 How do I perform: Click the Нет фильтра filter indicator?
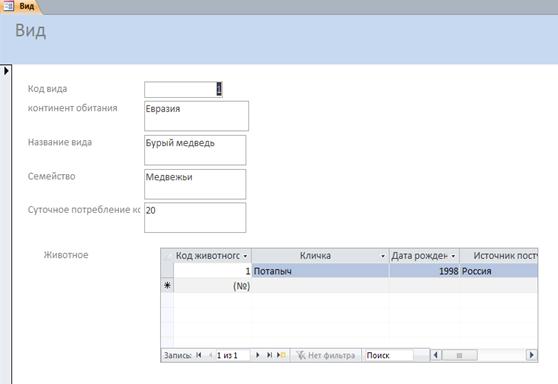326,355
